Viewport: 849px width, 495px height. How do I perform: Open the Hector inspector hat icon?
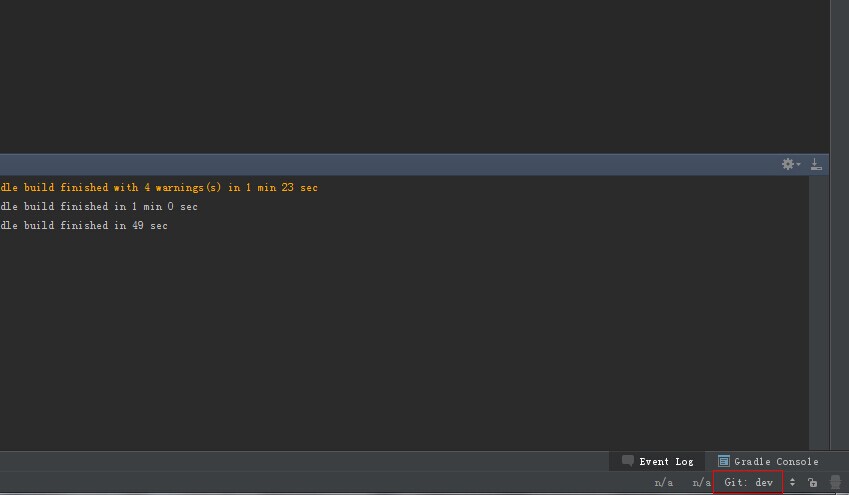(x=835, y=482)
